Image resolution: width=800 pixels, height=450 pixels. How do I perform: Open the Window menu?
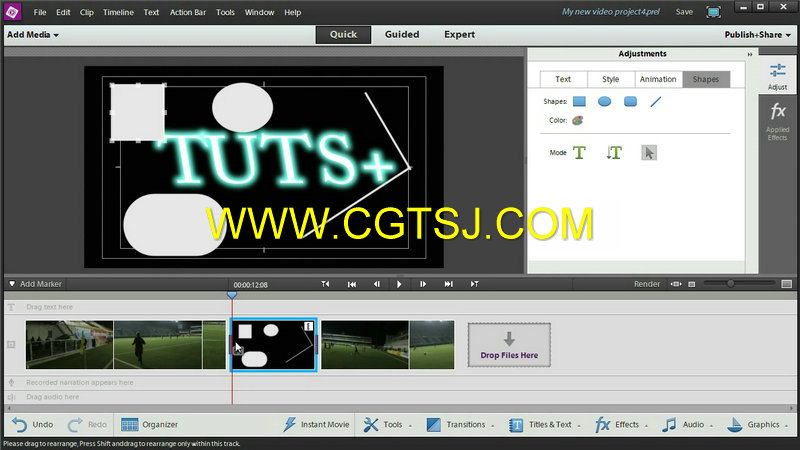click(x=259, y=12)
